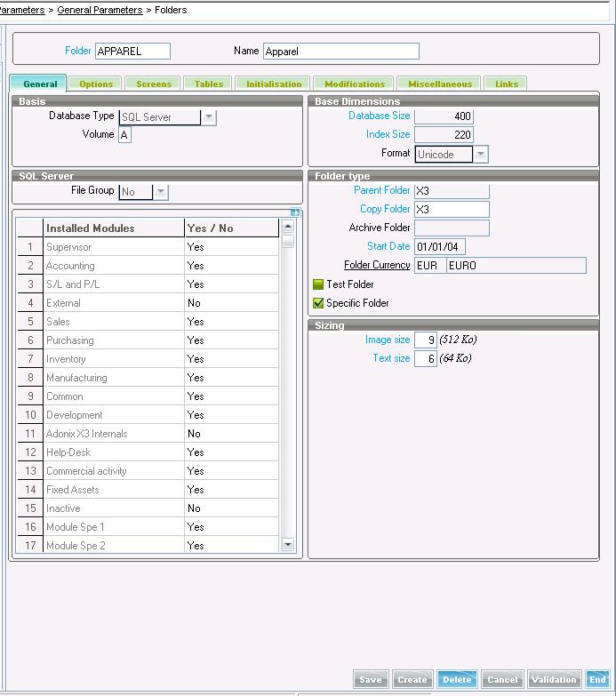Click the End button

click(597, 680)
